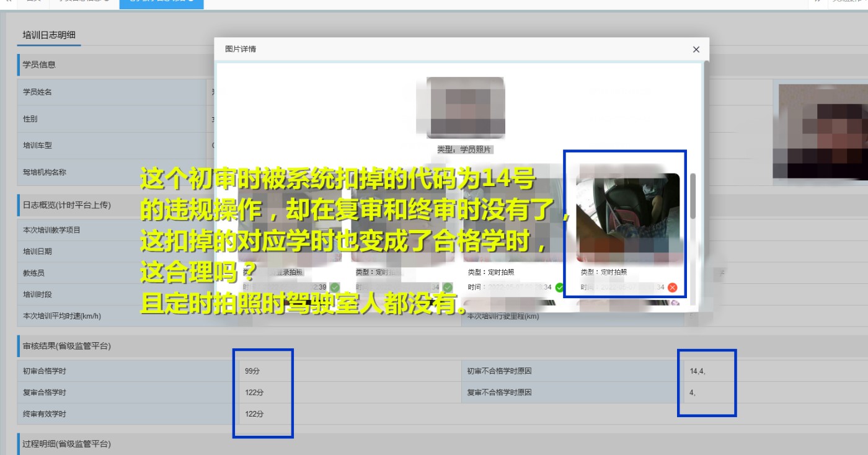Click the 初审不合格学时原因 value 14,4
Image resolution: width=868 pixels, height=455 pixels.
click(x=697, y=371)
